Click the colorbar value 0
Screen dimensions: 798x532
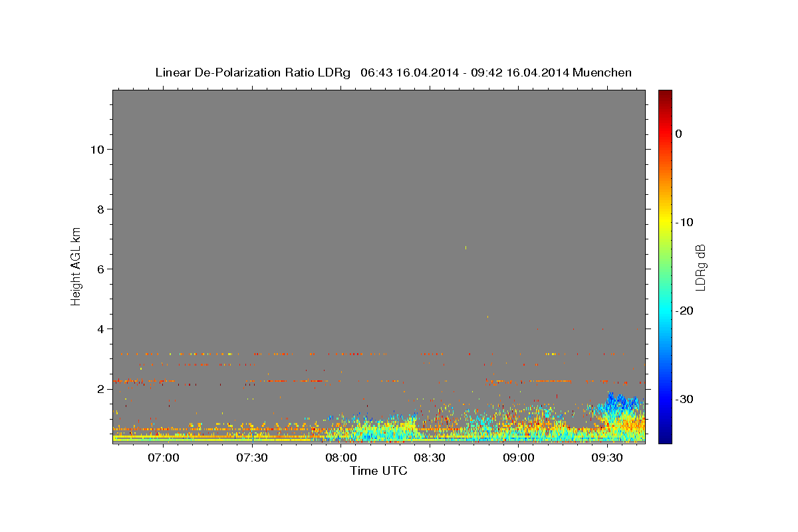(x=679, y=134)
